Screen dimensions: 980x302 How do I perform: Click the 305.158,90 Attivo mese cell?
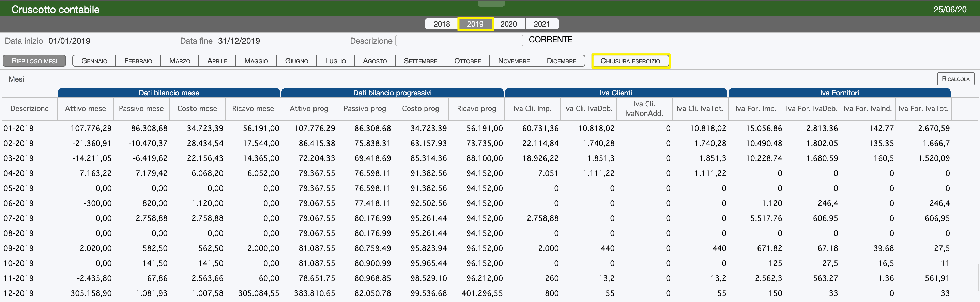(91, 293)
